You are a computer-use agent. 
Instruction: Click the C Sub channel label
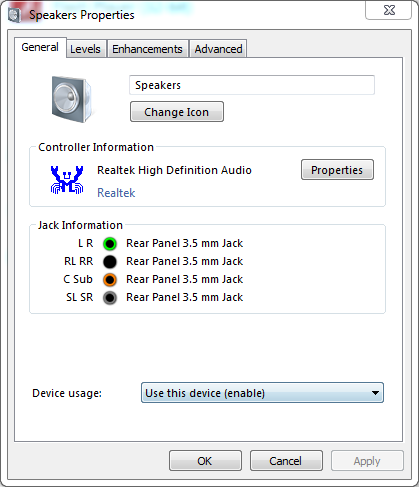pyautogui.click(x=78, y=279)
